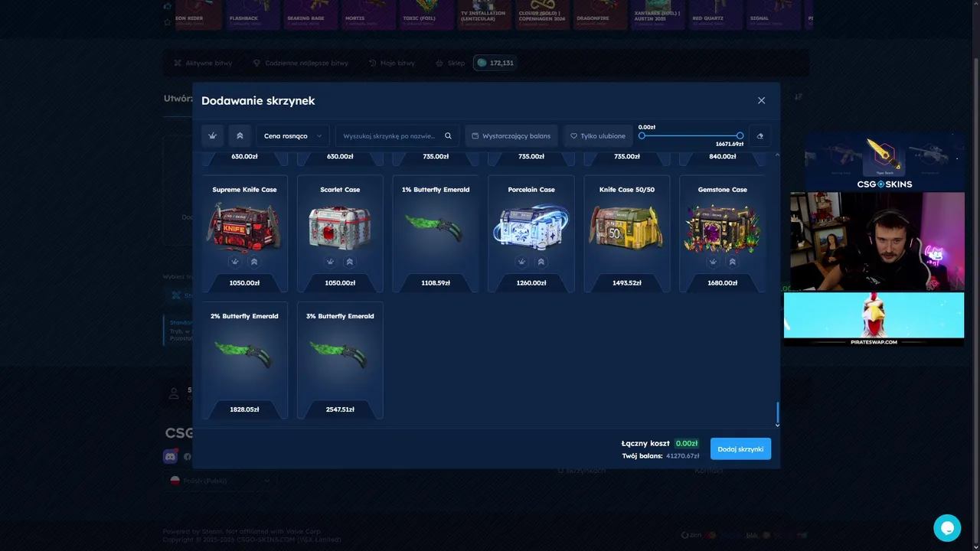Click crown icon on Supreme Knife Case
Image resolution: width=980 pixels, height=551 pixels.
click(235, 262)
